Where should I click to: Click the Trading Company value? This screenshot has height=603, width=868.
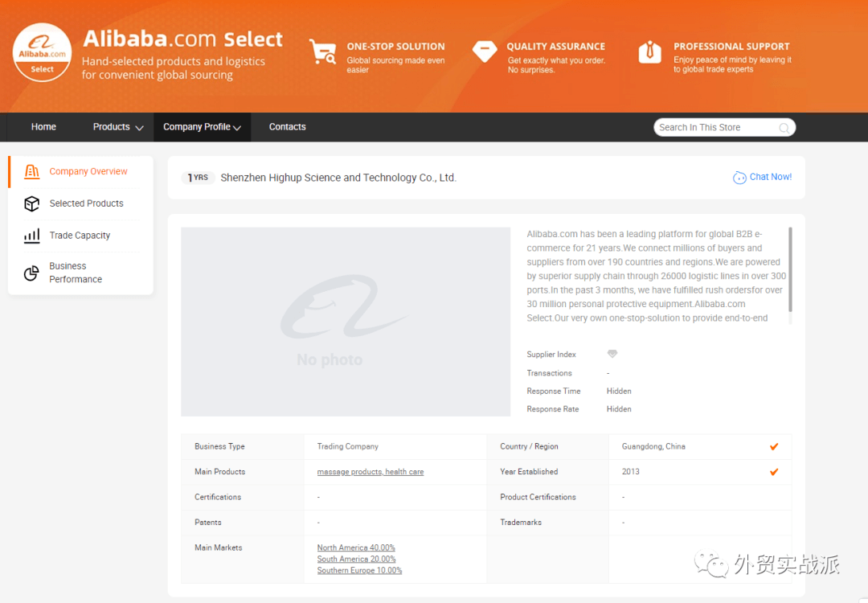[348, 446]
